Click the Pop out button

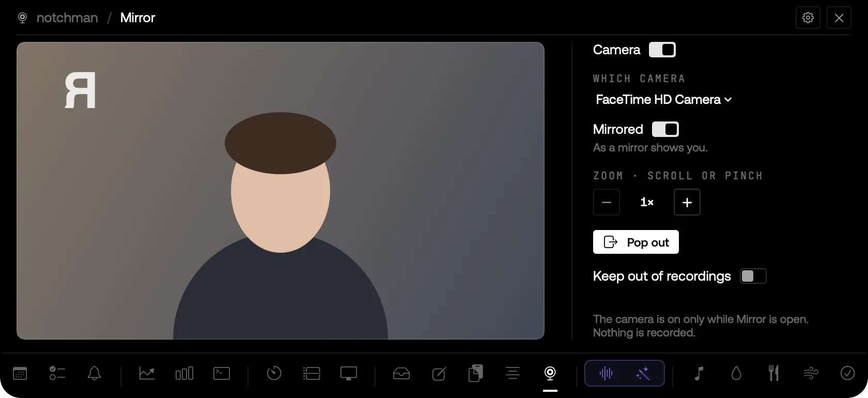[x=636, y=242]
